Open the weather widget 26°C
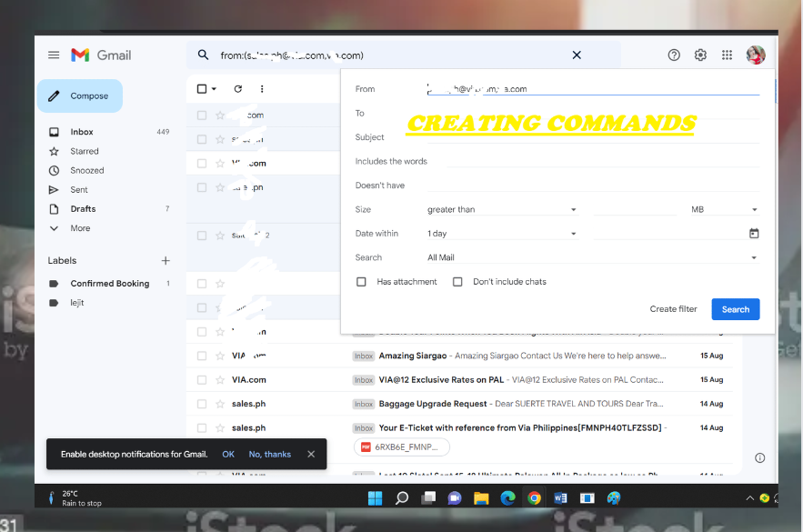Image resolution: width=803 pixels, height=532 pixels. point(75,498)
